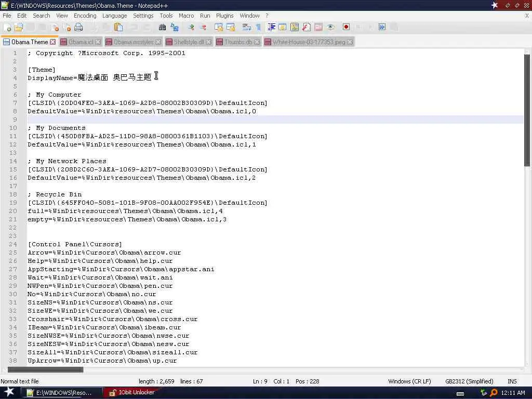
Task: Click the vertical scrollbar thumb
Action: point(527,110)
